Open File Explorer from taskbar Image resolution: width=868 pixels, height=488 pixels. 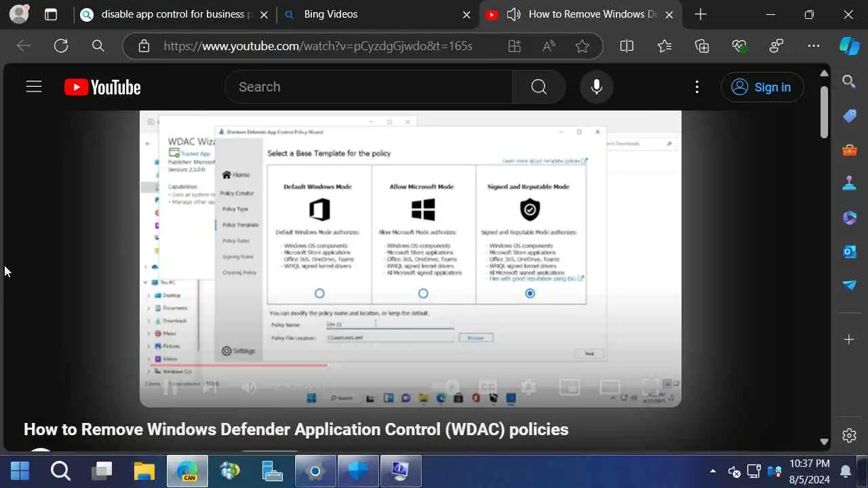[x=144, y=471]
